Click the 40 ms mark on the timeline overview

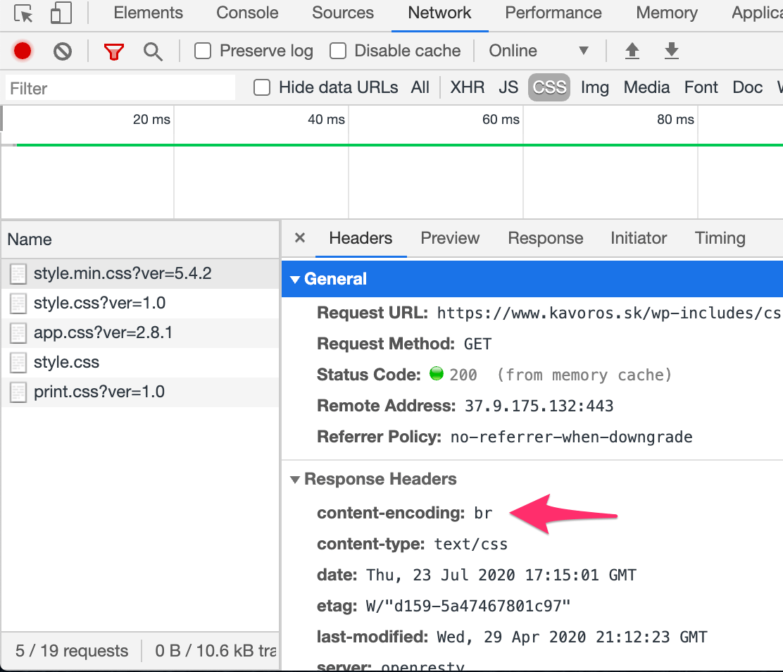pyautogui.click(x=326, y=119)
